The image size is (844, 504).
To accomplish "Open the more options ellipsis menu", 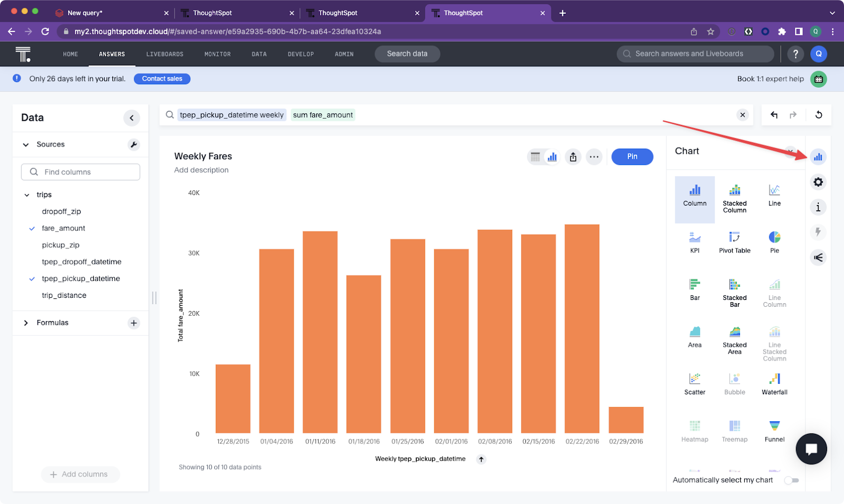I will coord(594,157).
